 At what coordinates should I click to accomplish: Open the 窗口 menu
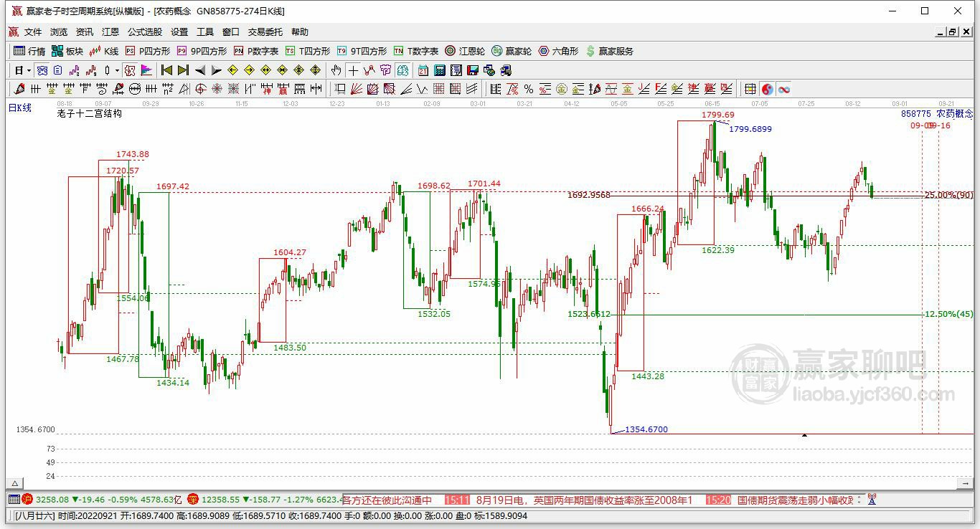[x=231, y=32]
